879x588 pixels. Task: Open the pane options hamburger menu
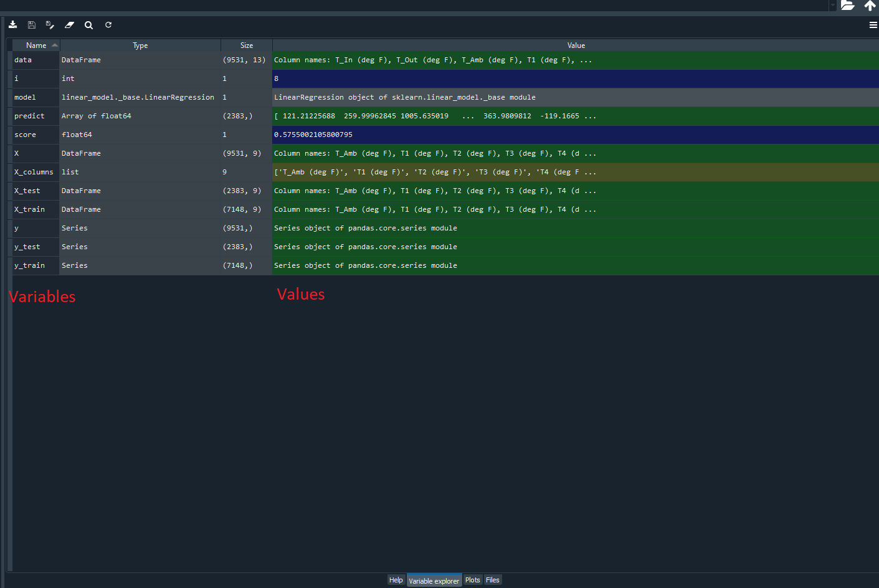coord(873,25)
